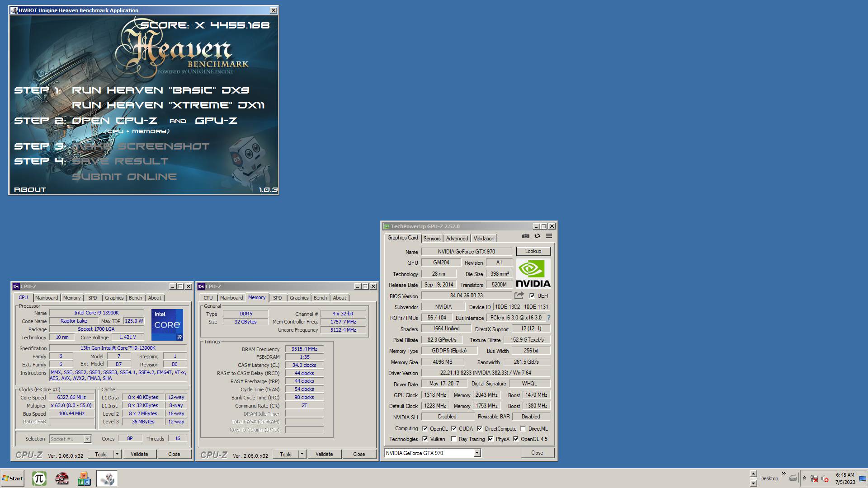868x488 pixels.
Task: Open the GPU selection dropdown in GPU-Z
Action: coord(477,453)
